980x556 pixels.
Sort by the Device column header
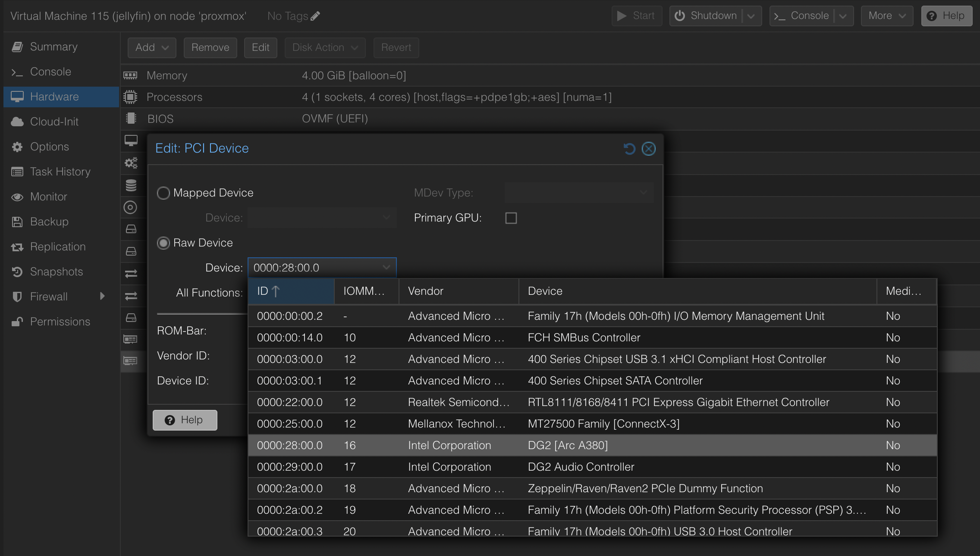697,291
